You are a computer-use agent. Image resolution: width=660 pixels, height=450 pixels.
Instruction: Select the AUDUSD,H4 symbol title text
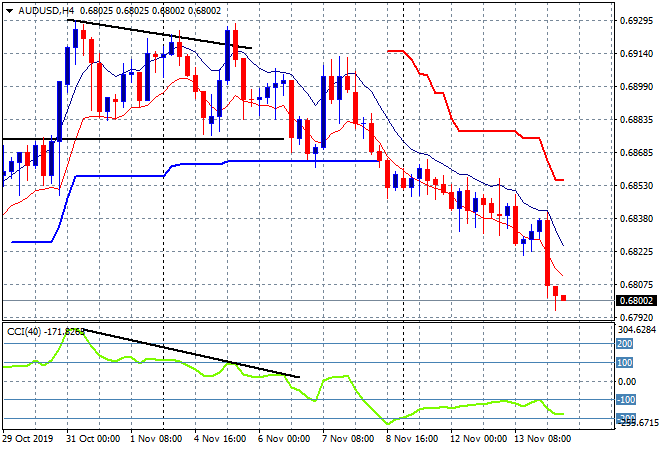point(48,11)
